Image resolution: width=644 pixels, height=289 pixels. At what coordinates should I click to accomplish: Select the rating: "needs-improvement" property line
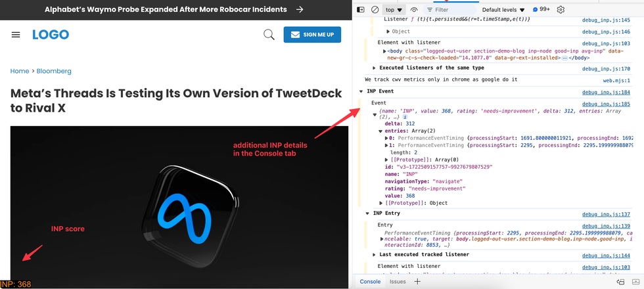425,189
